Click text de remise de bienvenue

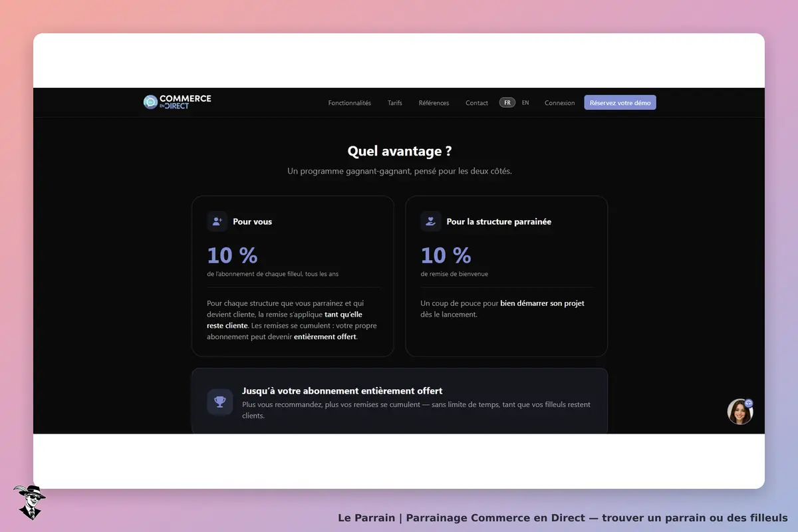click(x=454, y=274)
